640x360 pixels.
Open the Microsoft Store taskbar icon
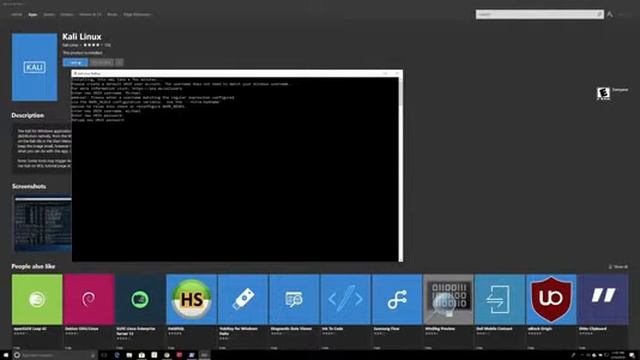click(x=142, y=355)
